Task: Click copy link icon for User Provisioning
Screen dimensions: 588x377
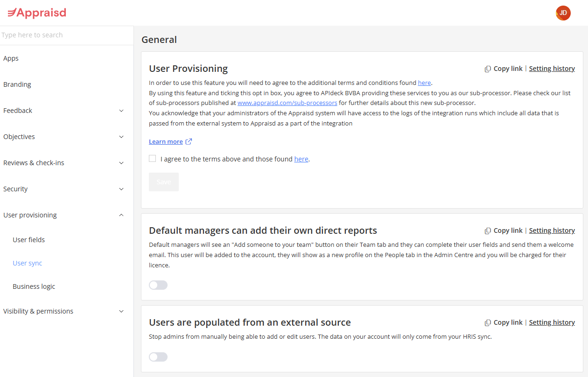Action: point(488,69)
